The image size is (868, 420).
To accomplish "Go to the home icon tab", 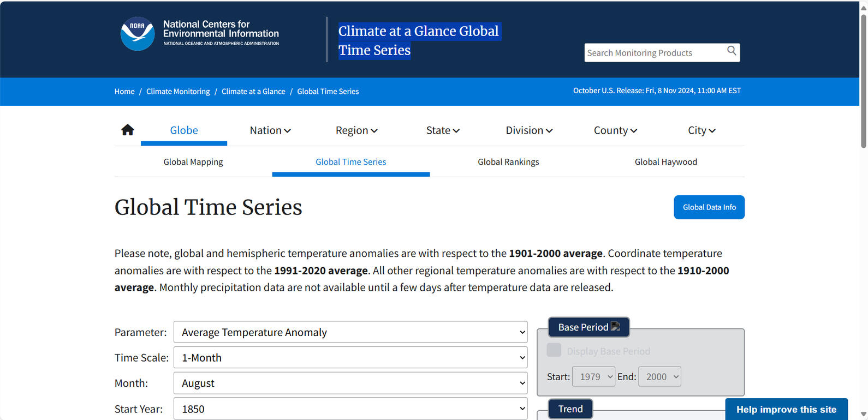I will (128, 130).
